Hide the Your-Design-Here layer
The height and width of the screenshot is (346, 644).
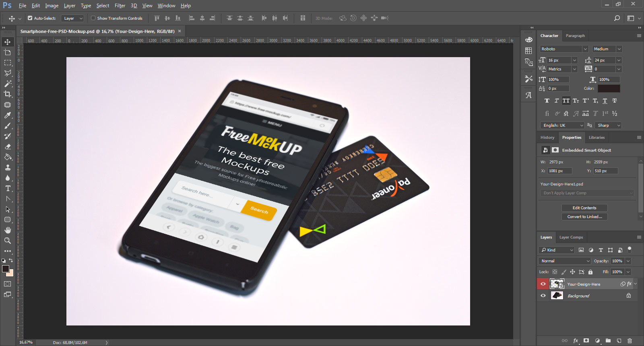click(x=543, y=284)
